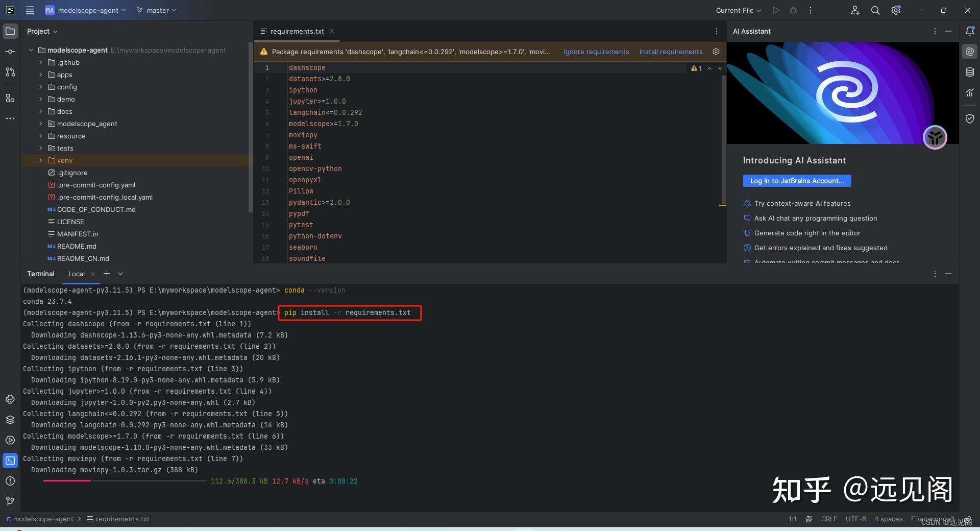Select the requirements.txt editor tab
The width and height of the screenshot is (980, 531).
click(x=297, y=31)
